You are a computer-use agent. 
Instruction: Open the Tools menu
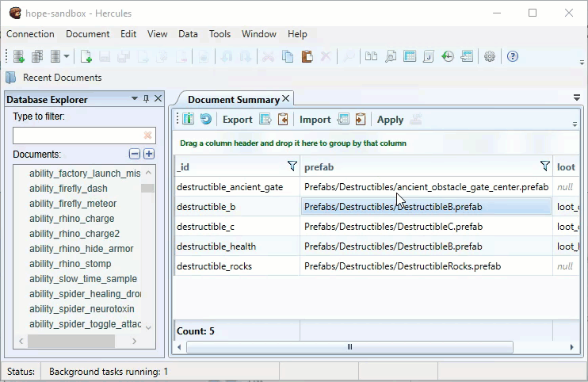coord(220,34)
